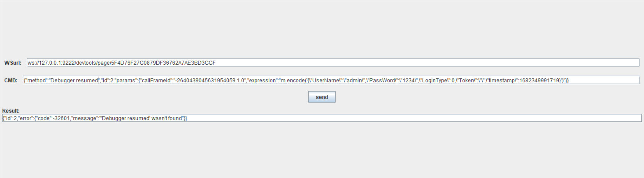
Task: Click the WSurl label
Action: 13,63
